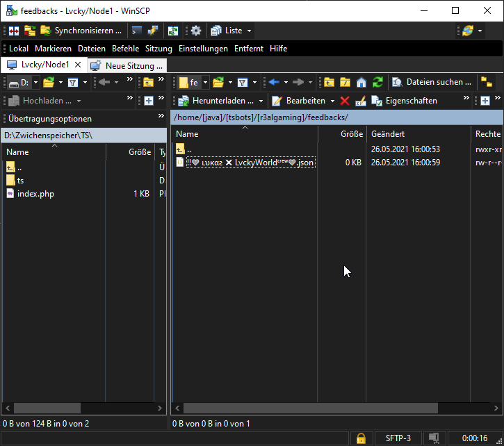Viewport: 504px width, 446px height.
Task: Open the Einstellungen menu
Action: tap(203, 49)
